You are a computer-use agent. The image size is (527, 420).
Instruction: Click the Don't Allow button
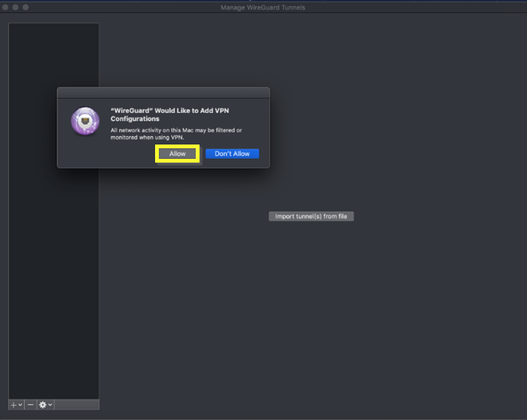coord(232,154)
